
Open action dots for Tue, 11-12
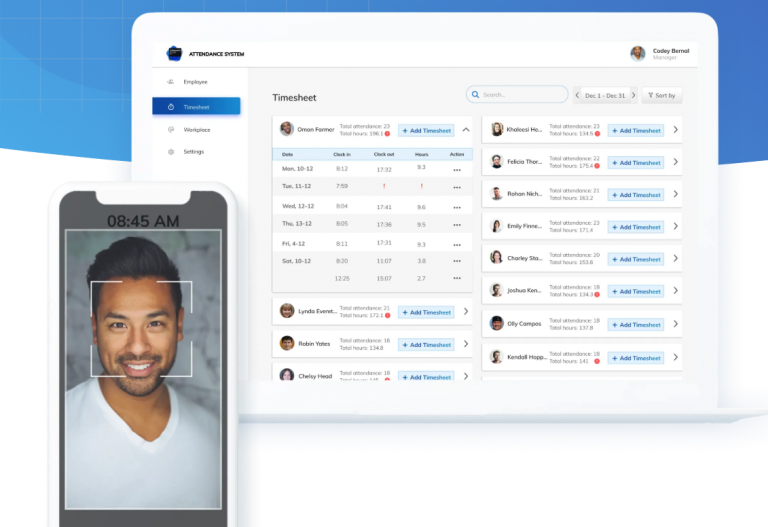point(457,188)
